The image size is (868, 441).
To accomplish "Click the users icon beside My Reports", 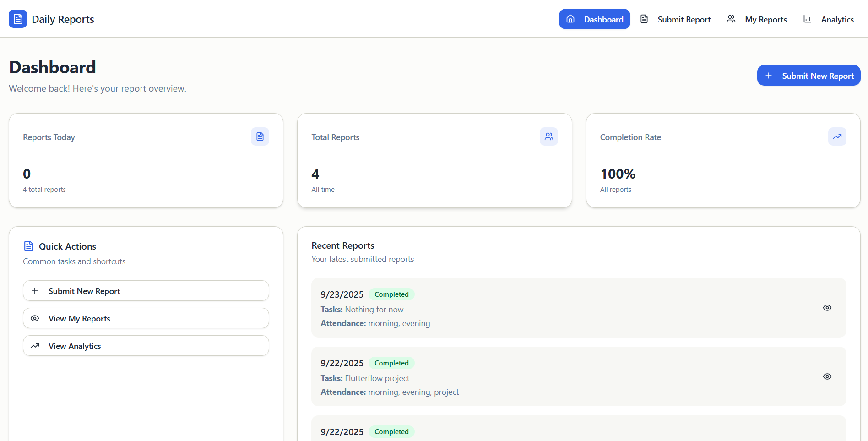I will 731,19.
